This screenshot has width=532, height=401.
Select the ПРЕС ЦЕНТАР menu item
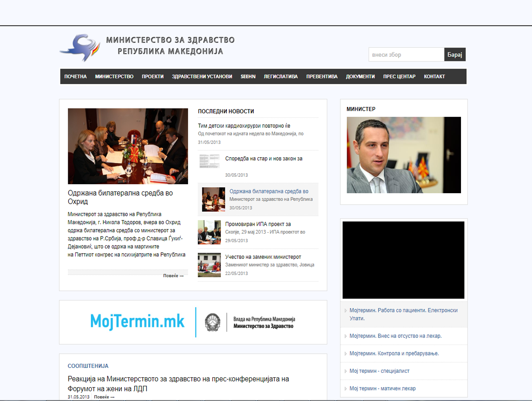(399, 77)
